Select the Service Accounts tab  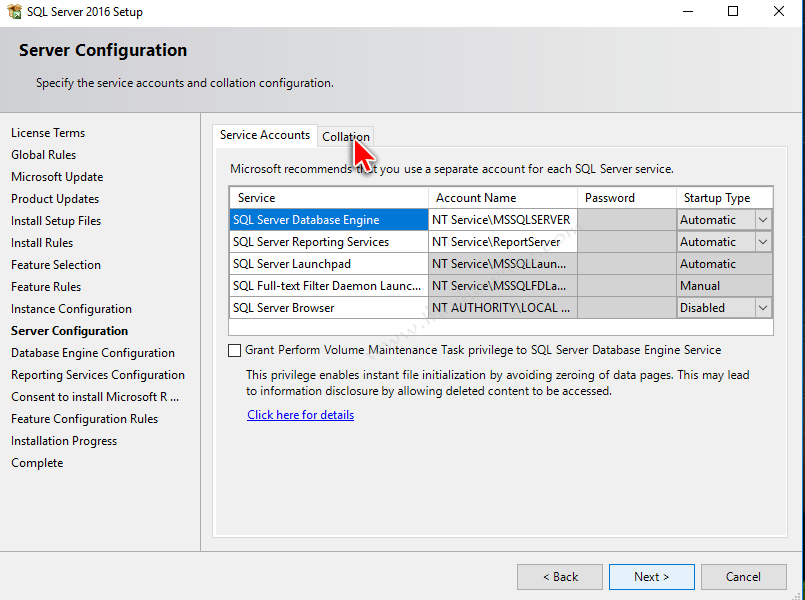pyautogui.click(x=265, y=135)
